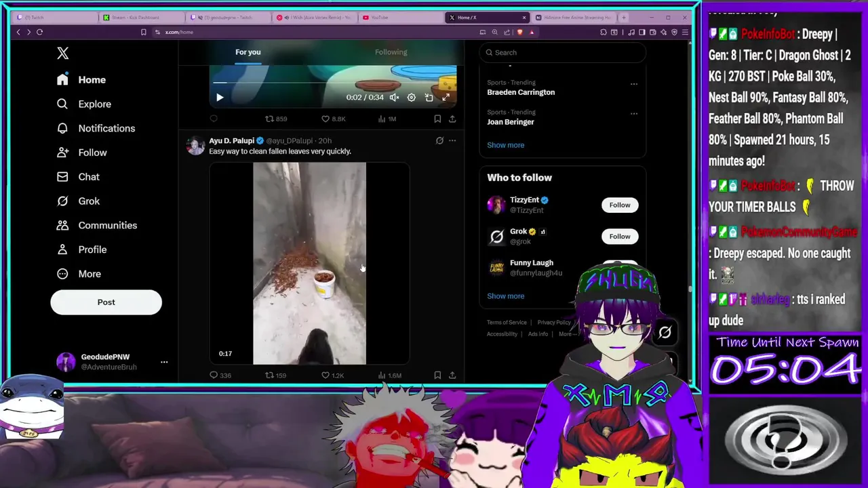Screen dimensions: 868x488
Task: Bookmark the top video post
Action: pos(437,119)
